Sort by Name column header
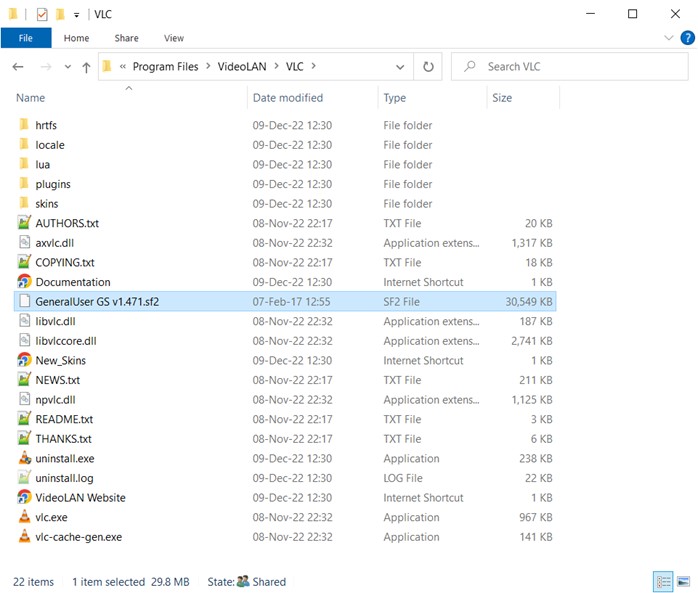Viewport: 698px width, 593px height. (30, 97)
